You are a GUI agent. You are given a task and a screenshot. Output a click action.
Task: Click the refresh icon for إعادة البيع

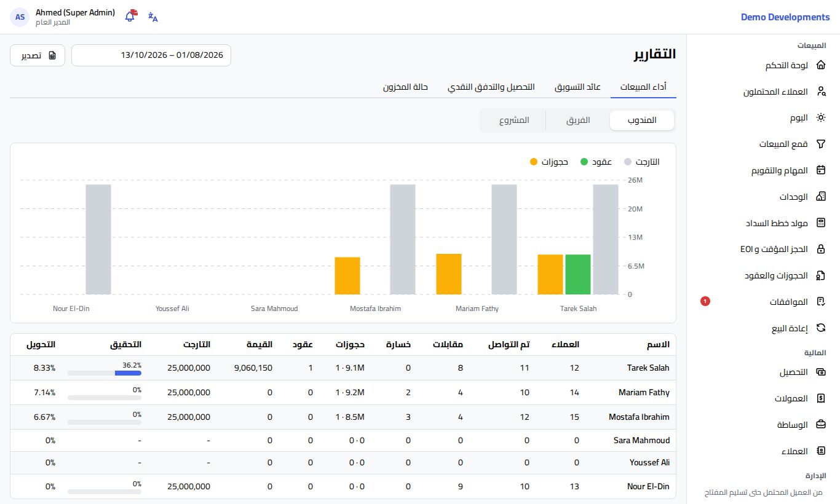(820, 328)
